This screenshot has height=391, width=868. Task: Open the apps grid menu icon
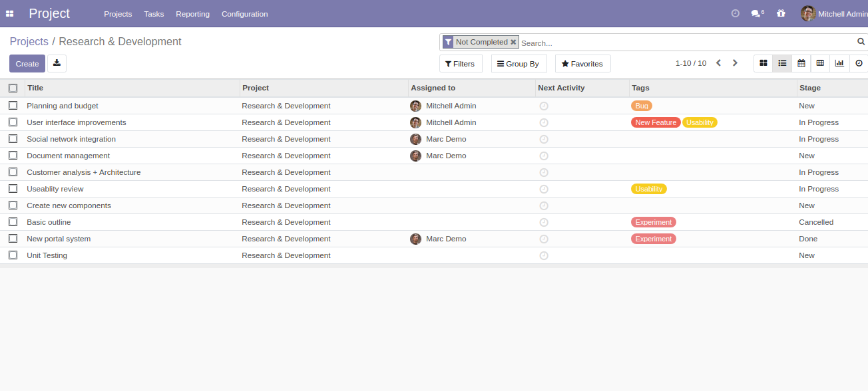pos(9,13)
